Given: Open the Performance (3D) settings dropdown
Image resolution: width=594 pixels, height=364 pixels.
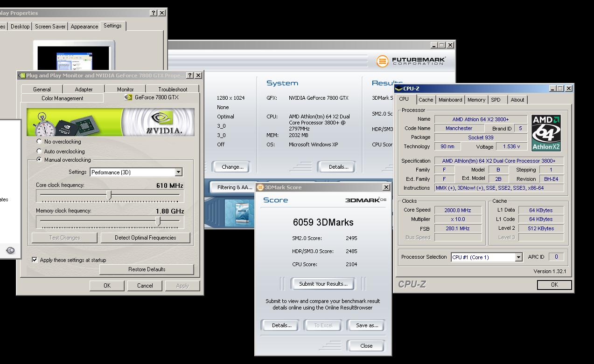Looking at the screenshot, I should tap(178, 172).
